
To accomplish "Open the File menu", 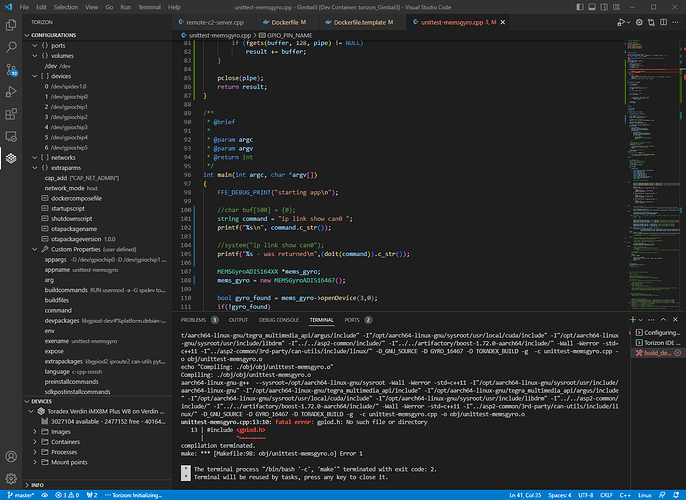I will [24, 7].
